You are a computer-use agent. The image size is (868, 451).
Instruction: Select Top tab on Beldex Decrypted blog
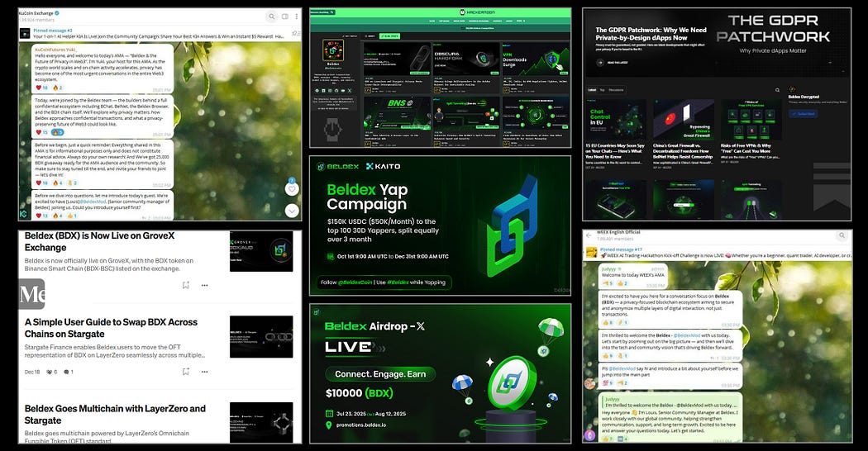[x=603, y=90]
